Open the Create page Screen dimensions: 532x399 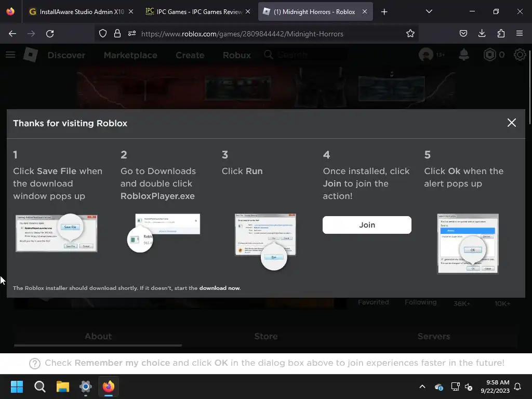click(x=190, y=55)
